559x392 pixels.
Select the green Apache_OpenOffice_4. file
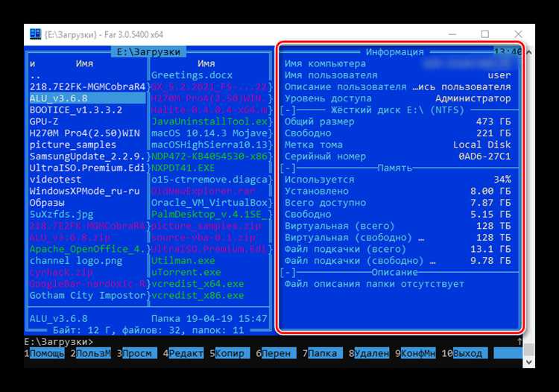(88, 249)
